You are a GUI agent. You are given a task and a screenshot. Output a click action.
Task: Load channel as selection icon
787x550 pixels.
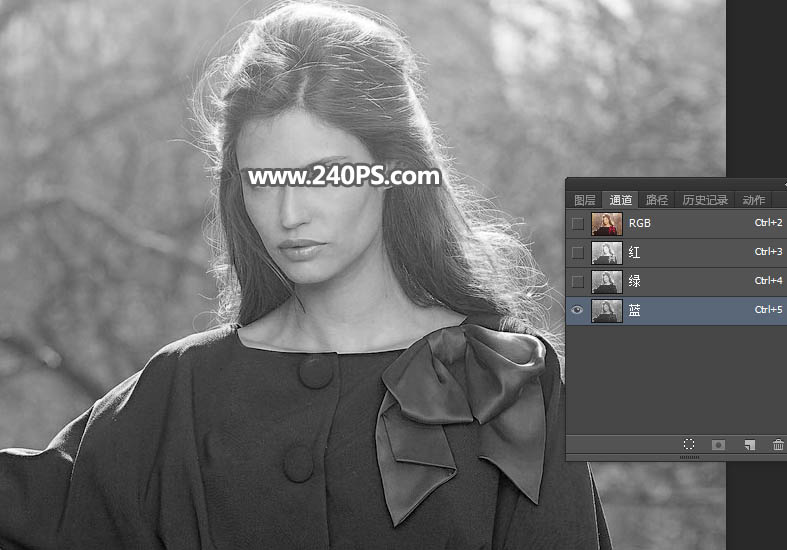689,444
